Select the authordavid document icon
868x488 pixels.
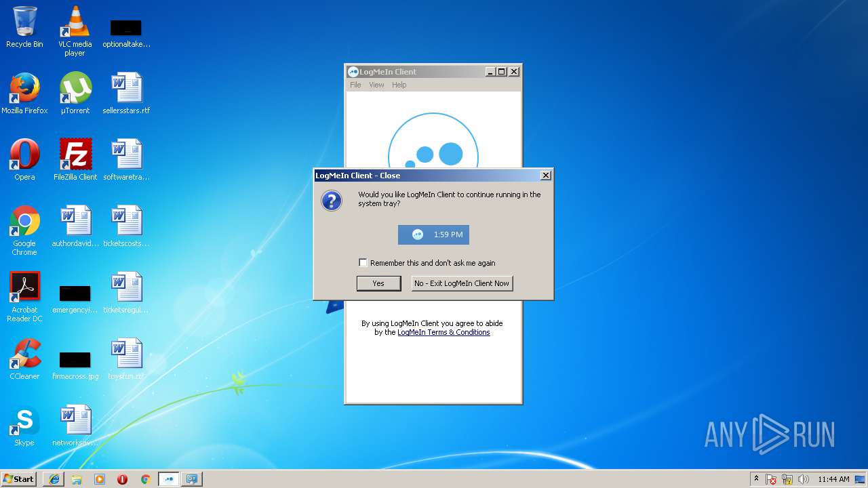pos(75,226)
